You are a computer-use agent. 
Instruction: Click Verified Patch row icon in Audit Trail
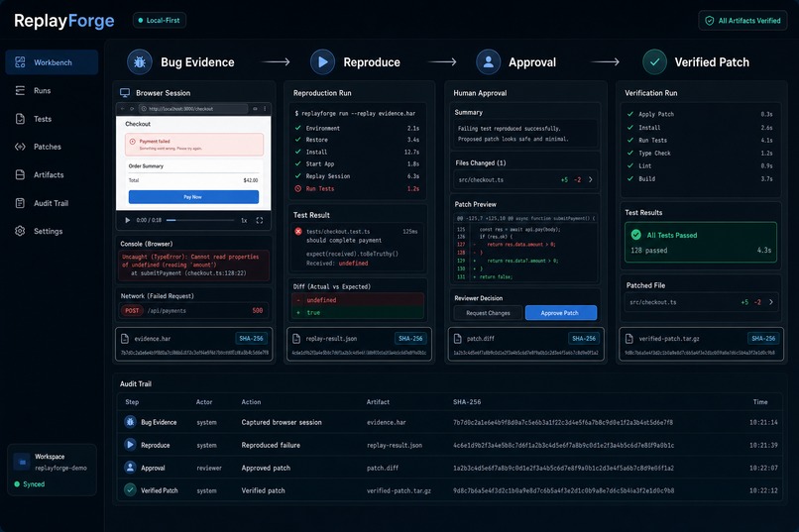[x=130, y=489]
